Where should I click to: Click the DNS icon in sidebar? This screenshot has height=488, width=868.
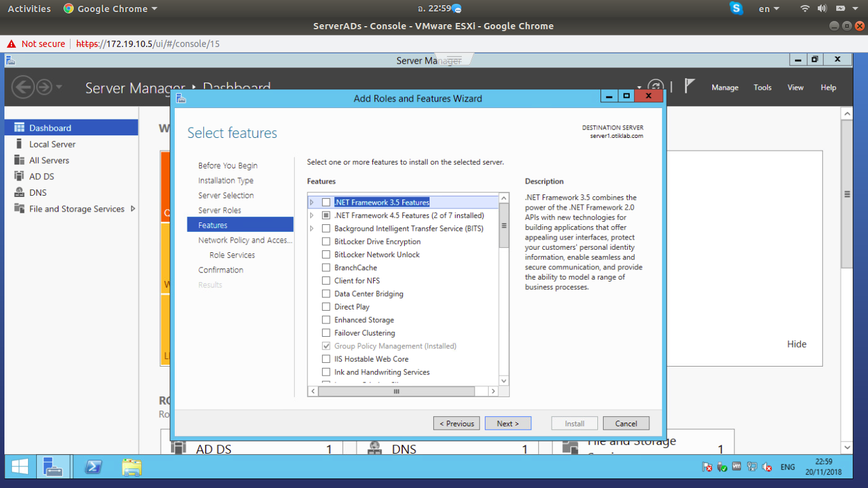pyautogui.click(x=19, y=193)
